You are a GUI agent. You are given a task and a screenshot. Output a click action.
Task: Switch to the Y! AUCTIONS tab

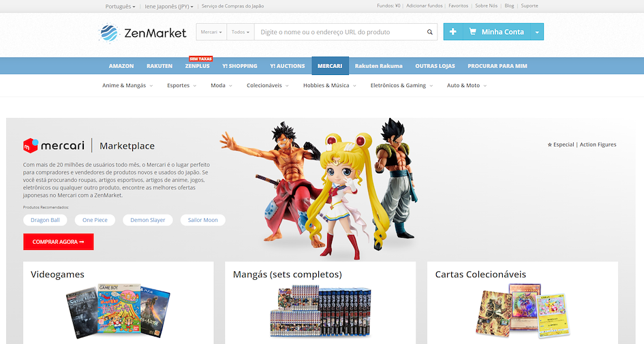(288, 65)
